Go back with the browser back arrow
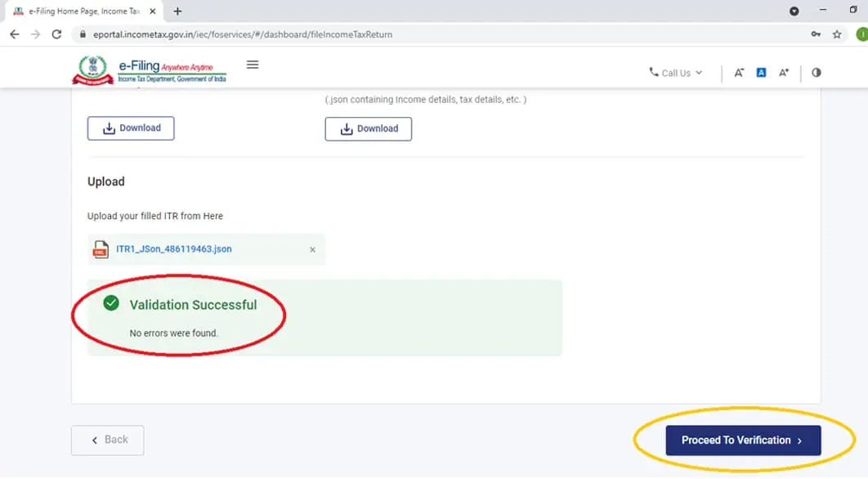 coord(15,34)
